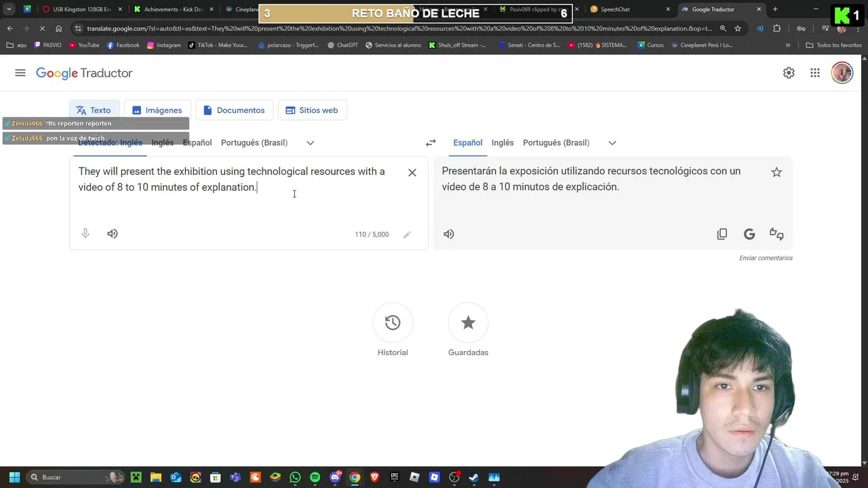Click the browser address bar URL

tap(399, 28)
